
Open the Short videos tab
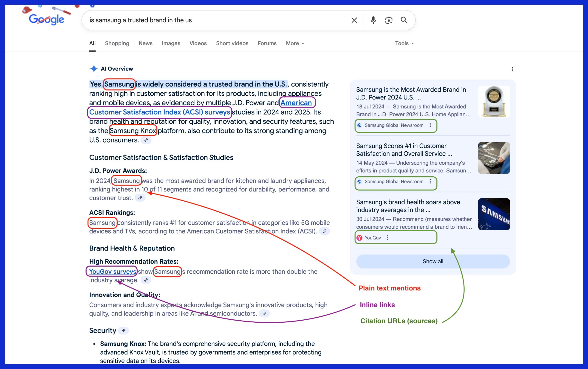(x=232, y=43)
